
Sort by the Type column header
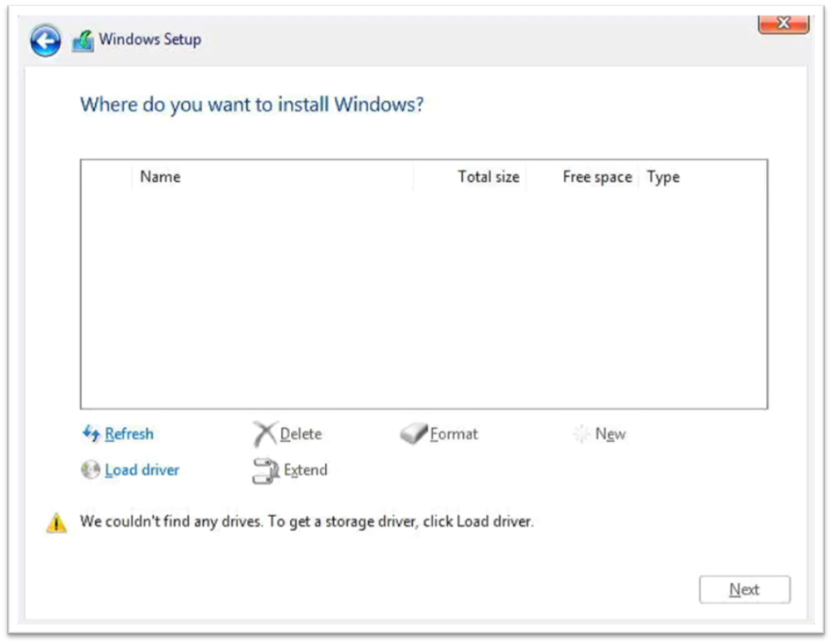[x=663, y=177]
